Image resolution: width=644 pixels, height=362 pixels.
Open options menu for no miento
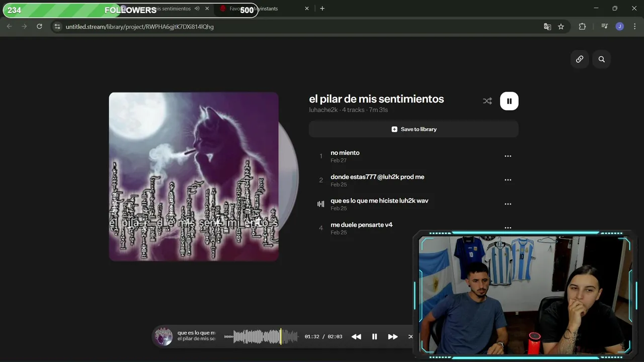[x=508, y=156]
